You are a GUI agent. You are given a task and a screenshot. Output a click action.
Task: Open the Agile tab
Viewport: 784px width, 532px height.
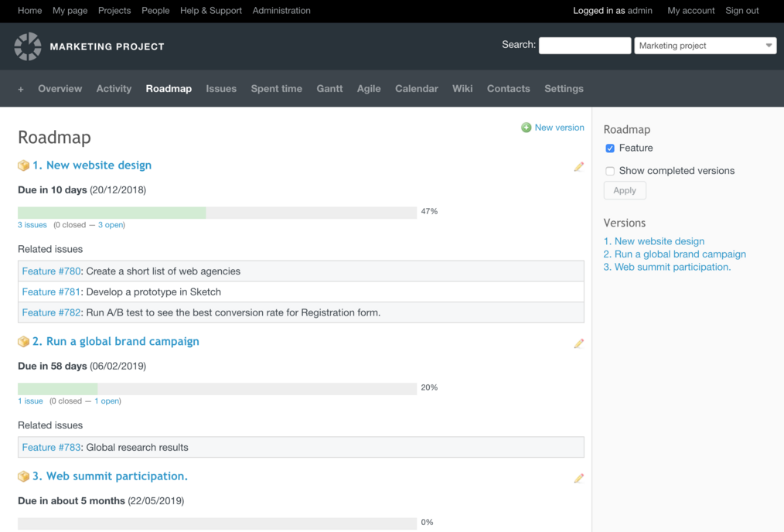click(369, 88)
